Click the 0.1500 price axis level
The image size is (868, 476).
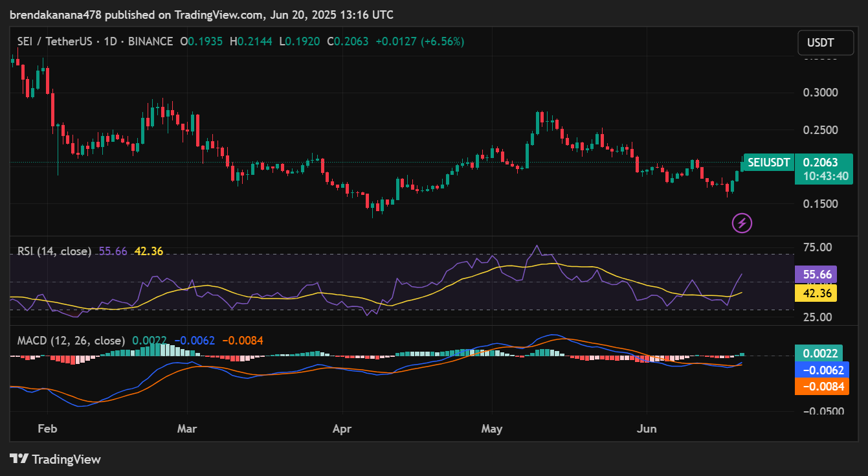click(x=820, y=204)
